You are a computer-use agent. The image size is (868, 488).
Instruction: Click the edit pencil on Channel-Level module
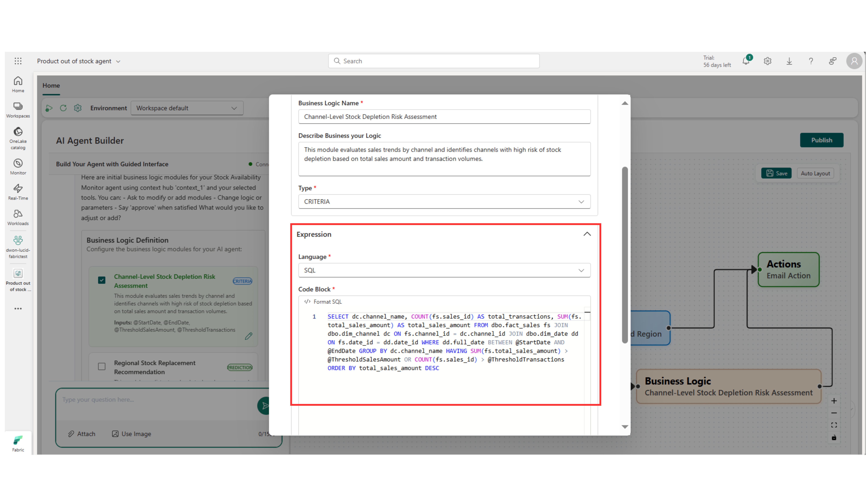click(x=248, y=336)
